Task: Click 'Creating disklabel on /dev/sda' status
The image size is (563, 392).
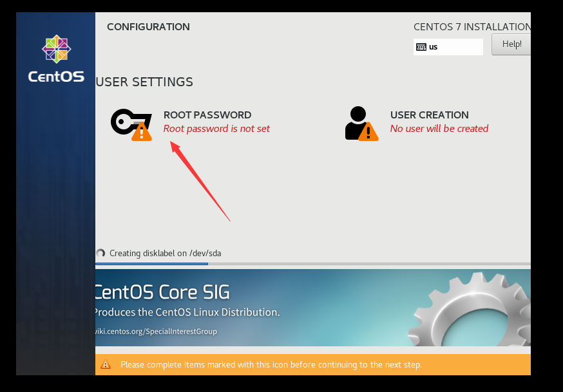Action: tap(165, 253)
